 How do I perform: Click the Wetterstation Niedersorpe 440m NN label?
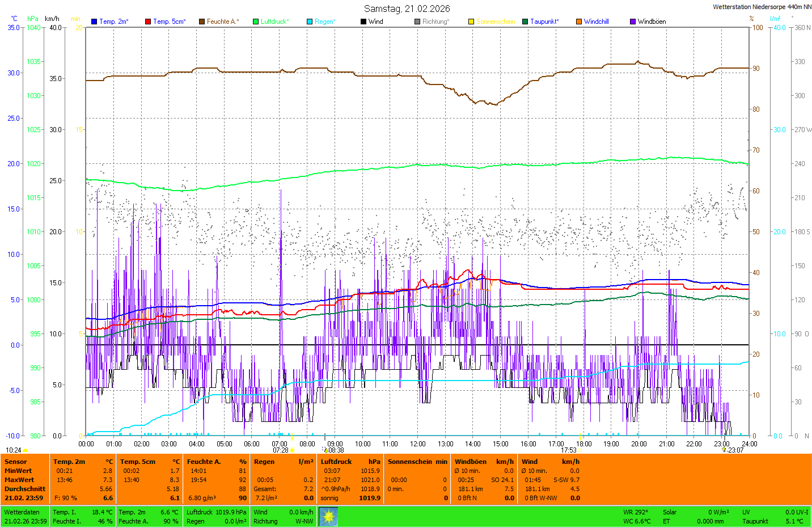(762, 7)
